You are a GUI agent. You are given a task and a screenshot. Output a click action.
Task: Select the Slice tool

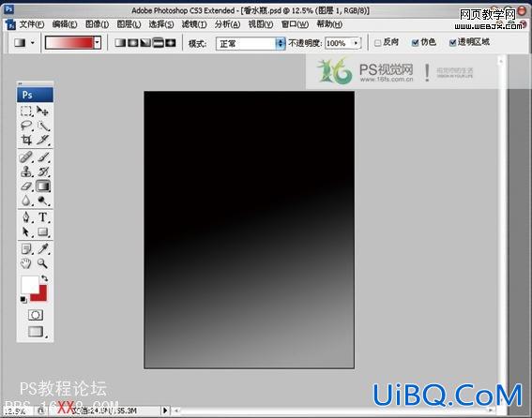point(43,140)
